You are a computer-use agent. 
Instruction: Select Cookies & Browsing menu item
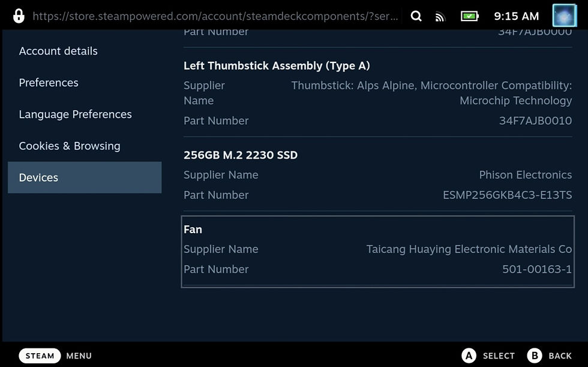70,145
